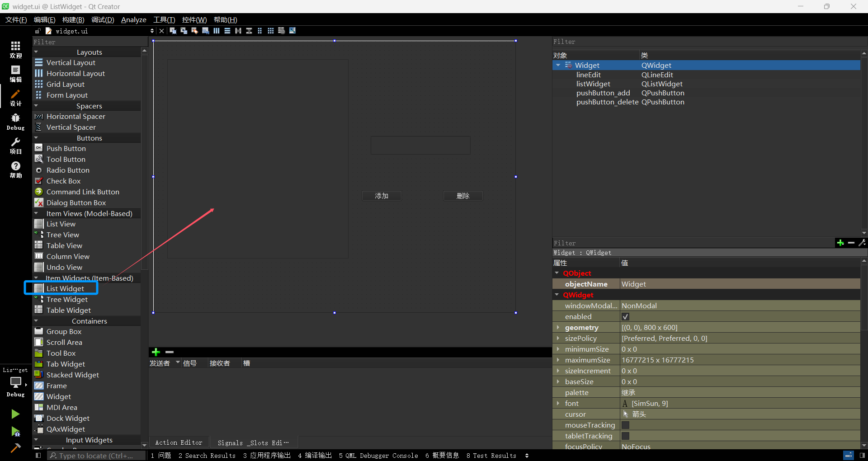Image resolution: width=868 pixels, height=461 pixels.
Task: Toggle the tabletTracking checkbox
Action: pos(626,436)
